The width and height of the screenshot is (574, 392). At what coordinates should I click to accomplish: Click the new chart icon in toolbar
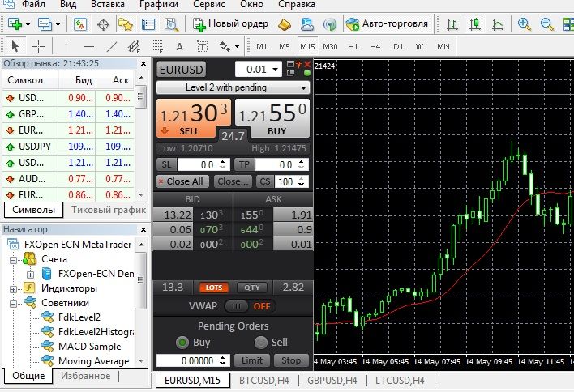15,24
